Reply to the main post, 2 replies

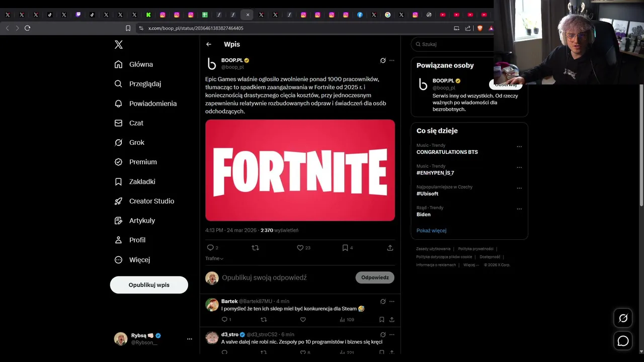tap(212, 248)
